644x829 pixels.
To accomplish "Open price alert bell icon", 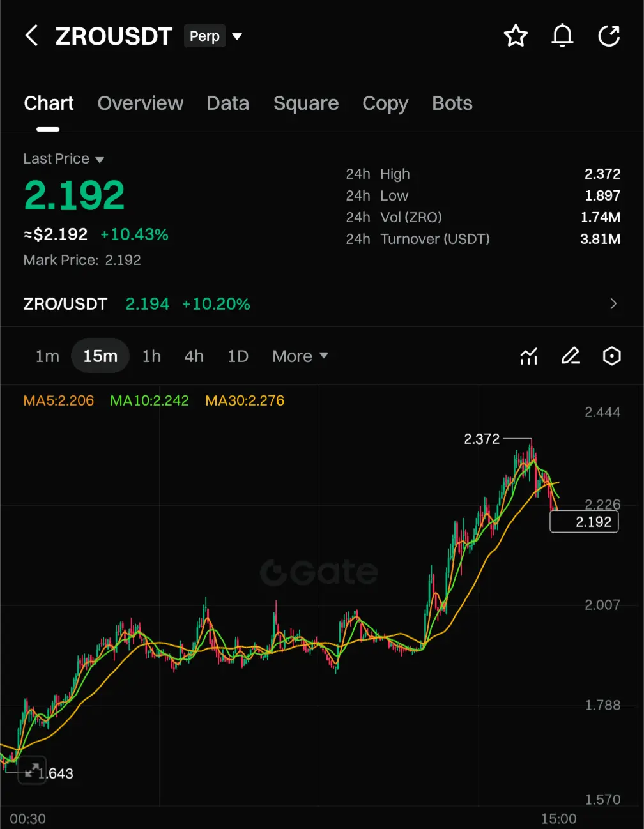I will click(x=562, y=36).
